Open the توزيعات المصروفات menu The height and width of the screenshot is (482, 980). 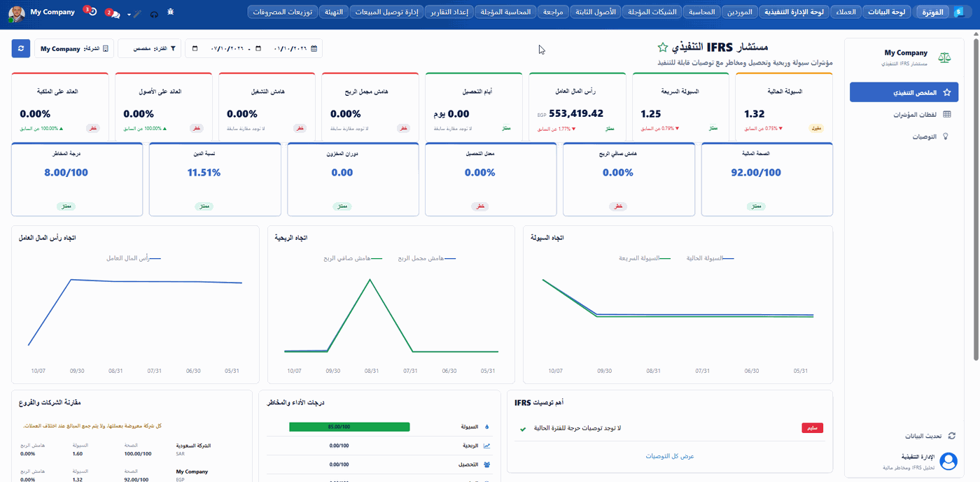[283, 12]
